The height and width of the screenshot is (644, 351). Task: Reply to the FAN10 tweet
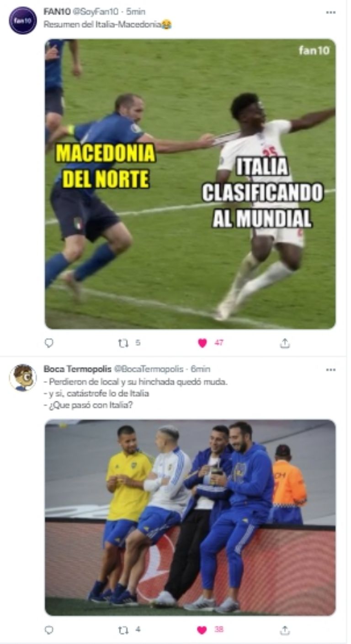click(x=49, y=343)
